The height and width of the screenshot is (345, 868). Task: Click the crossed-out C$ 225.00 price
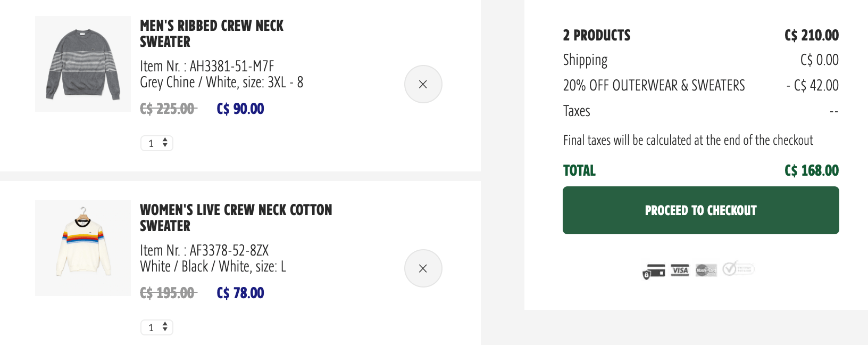168,109
